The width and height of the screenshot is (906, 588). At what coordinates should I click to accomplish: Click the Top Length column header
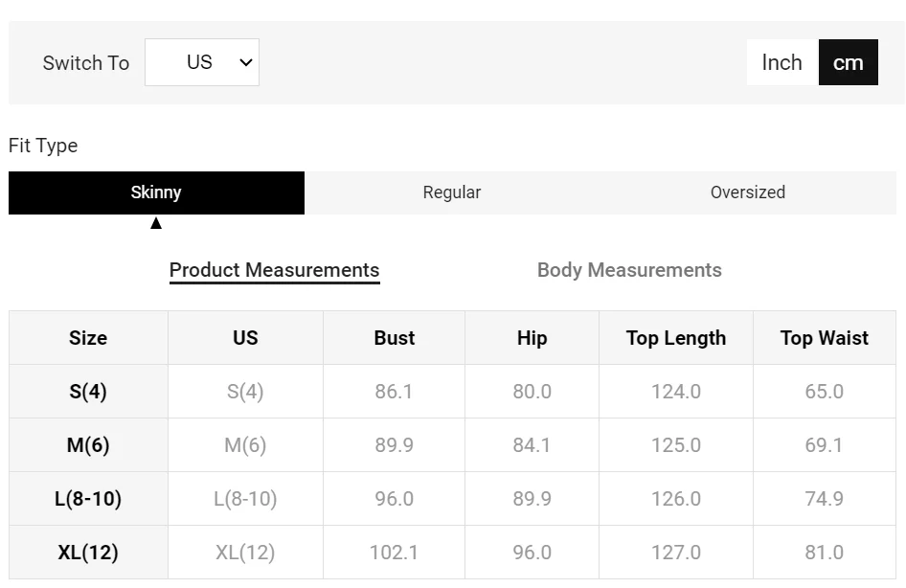(x=675, y=338)
